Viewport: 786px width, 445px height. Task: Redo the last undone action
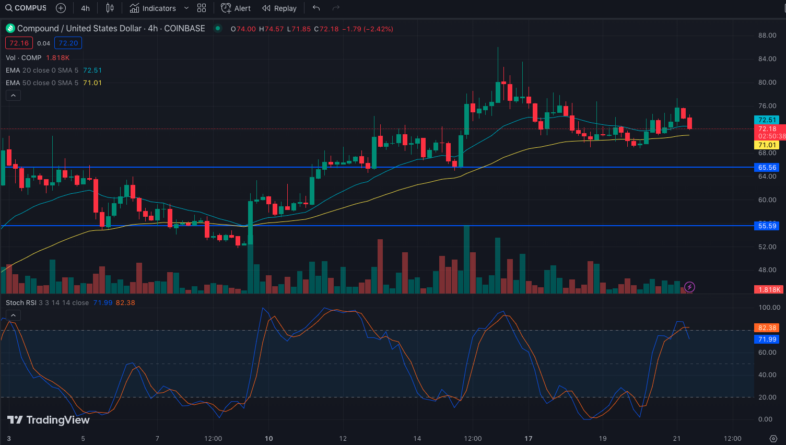coord(336,8)
